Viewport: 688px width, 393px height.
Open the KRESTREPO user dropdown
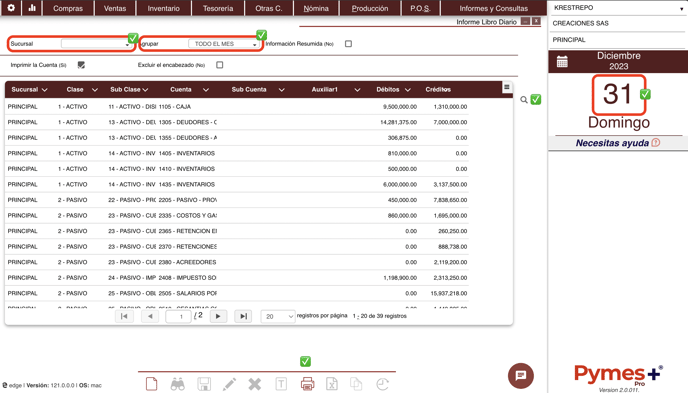pos(618,8)
